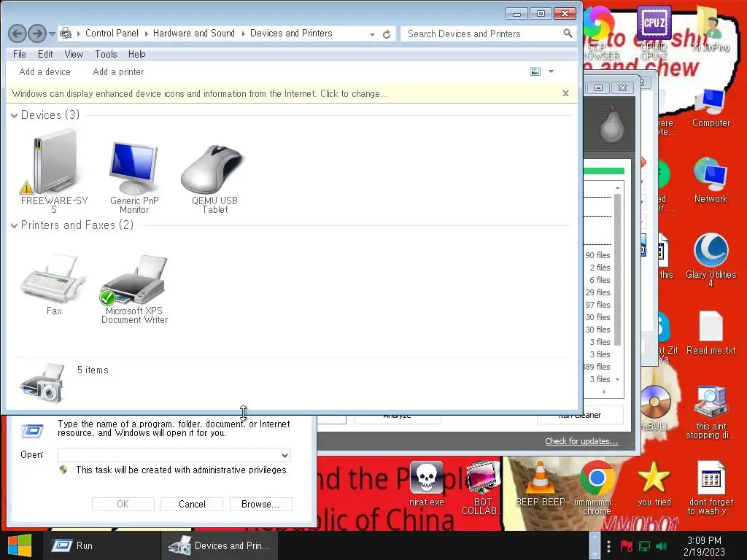747x560 pixels.
Task: Click the Action Center flag icon
Action: pos(626,546)
